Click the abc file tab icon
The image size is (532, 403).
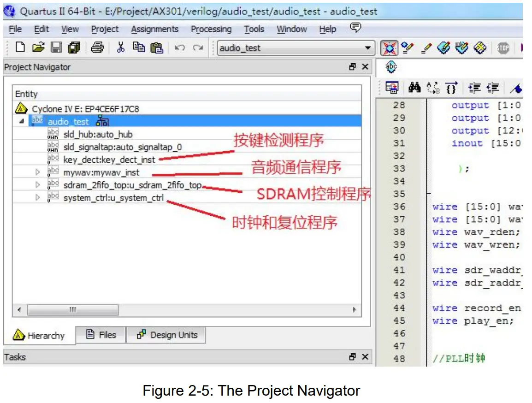[x=391, y=67]
